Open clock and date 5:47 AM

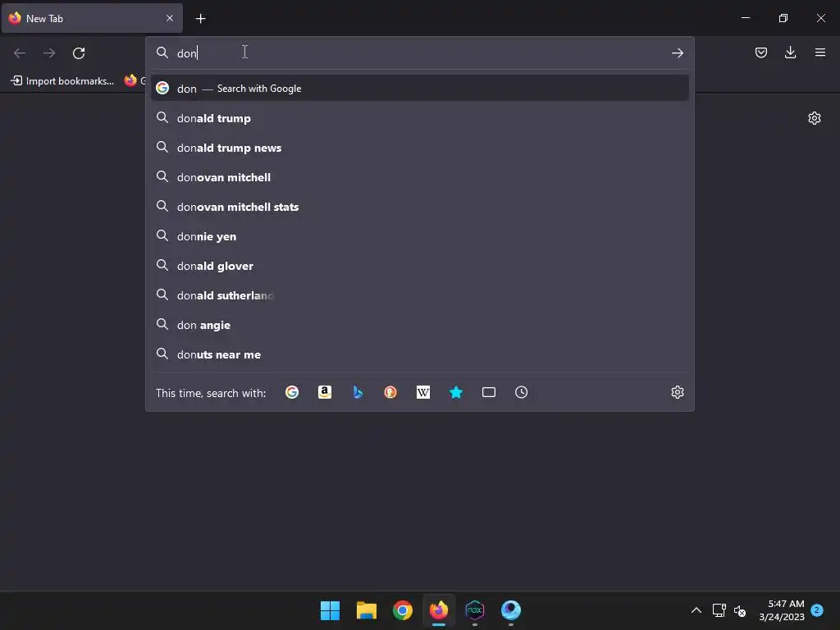point(782,610)
